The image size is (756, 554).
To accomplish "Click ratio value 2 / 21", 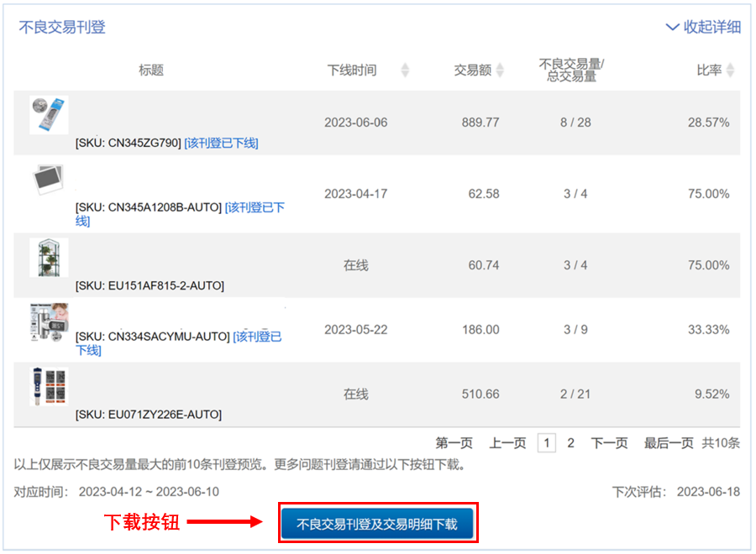I will [575, 394].
